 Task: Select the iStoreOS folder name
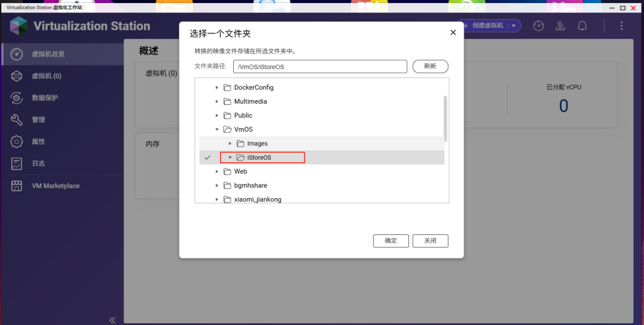click(259, 157)
